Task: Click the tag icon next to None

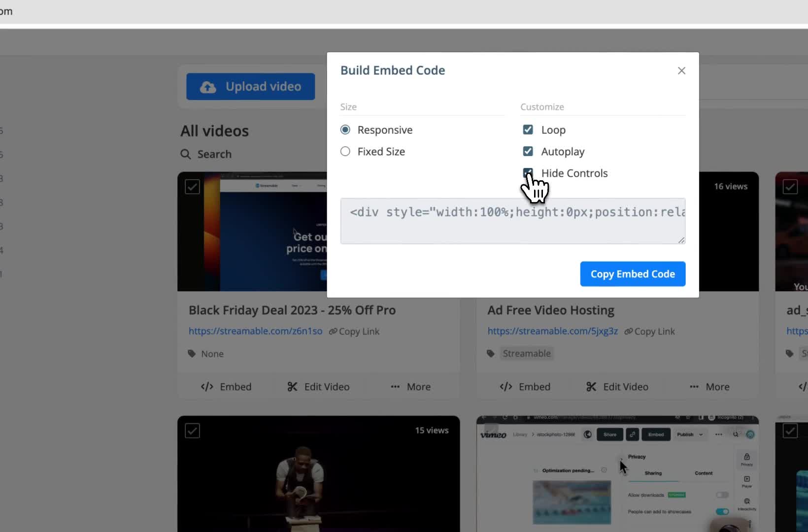Action: click(x=192, y=354)
